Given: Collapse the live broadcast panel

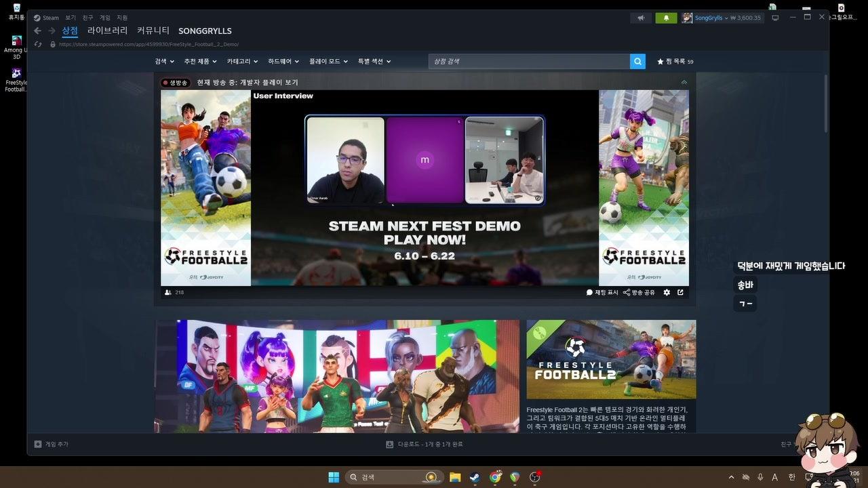Looking at the screenshot, I should [x=684, y=82].
